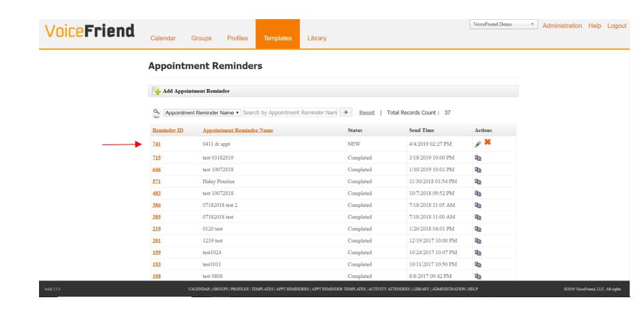Click the copy icon in reminder 646 row
This screenshot has height=313, width=644.
point(478,170)
